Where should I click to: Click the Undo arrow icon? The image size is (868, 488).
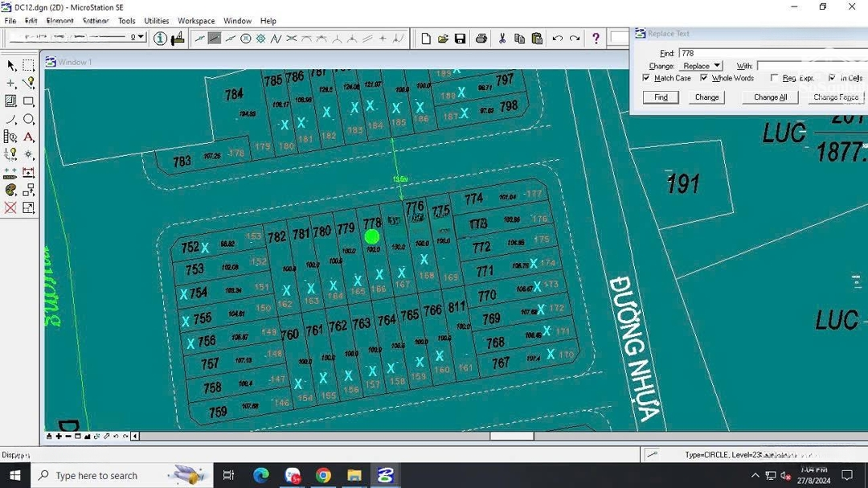tap(557, 39)
